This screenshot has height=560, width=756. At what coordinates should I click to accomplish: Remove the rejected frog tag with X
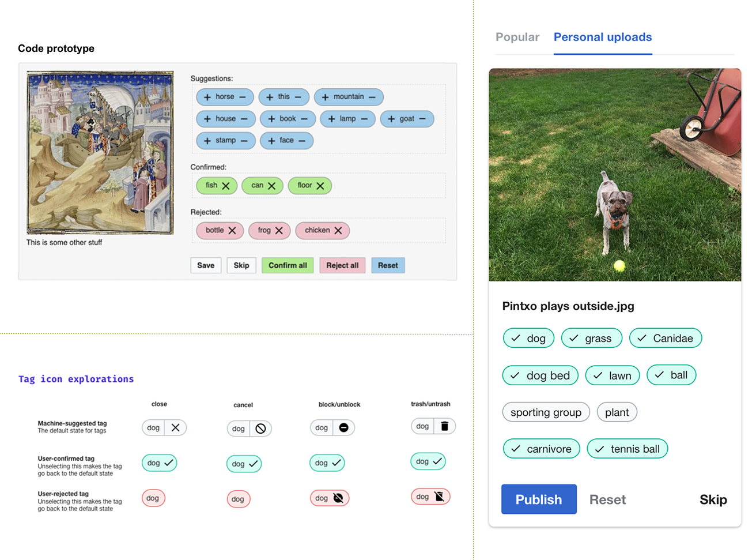pos(279,231)
